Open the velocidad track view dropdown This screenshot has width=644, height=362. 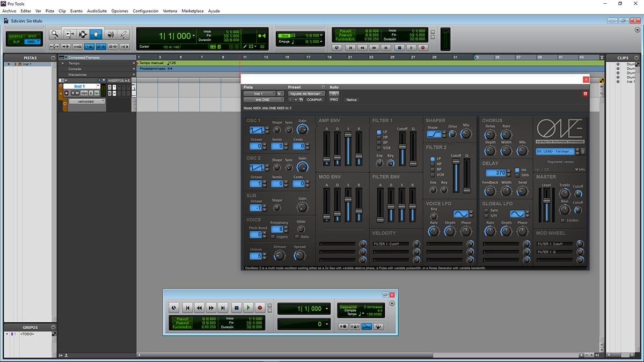86,101
